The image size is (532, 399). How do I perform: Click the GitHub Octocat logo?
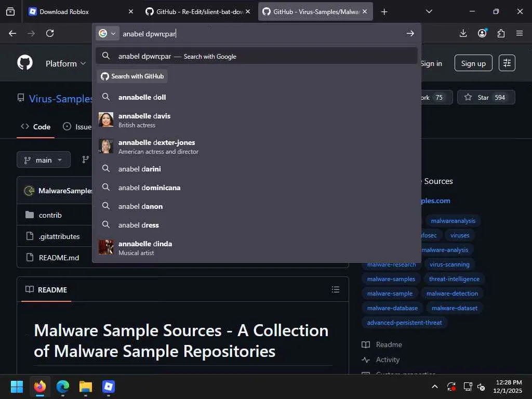tap(25, 63)
